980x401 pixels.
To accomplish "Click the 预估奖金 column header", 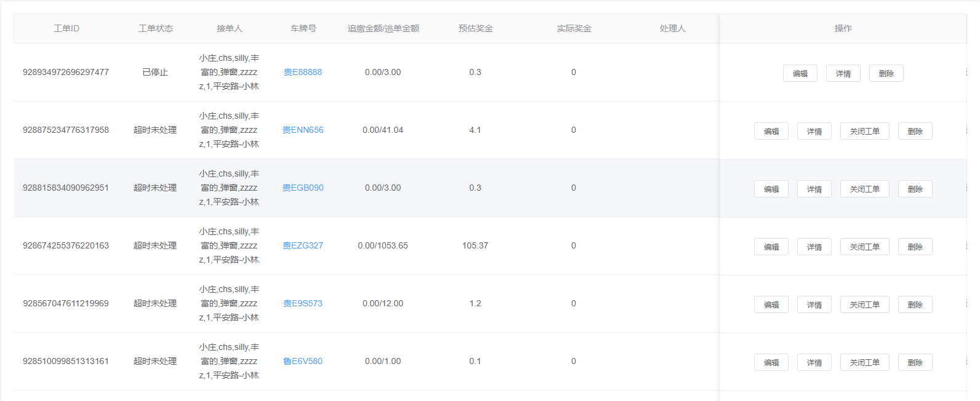I will point(475,28).
